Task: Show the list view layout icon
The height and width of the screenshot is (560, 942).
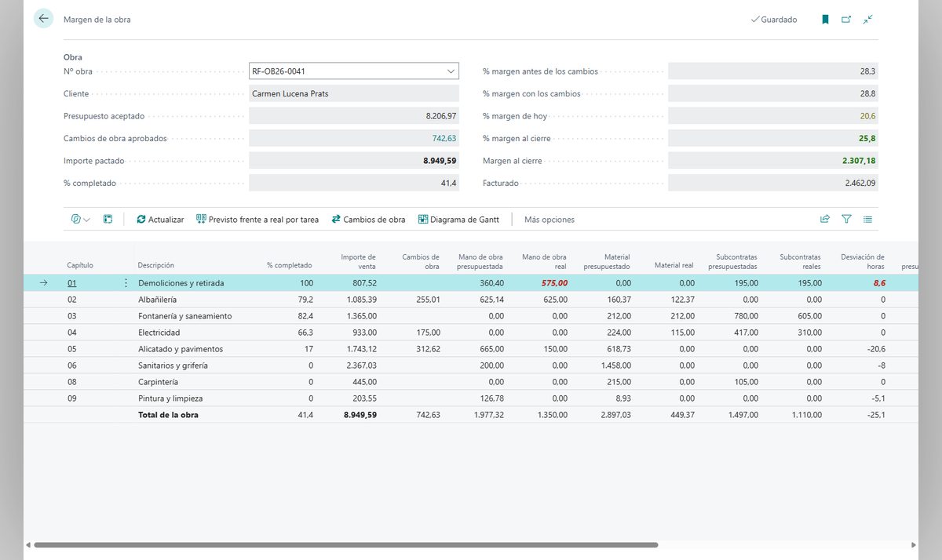Action: pyautogui.click(x=868, y=220)
